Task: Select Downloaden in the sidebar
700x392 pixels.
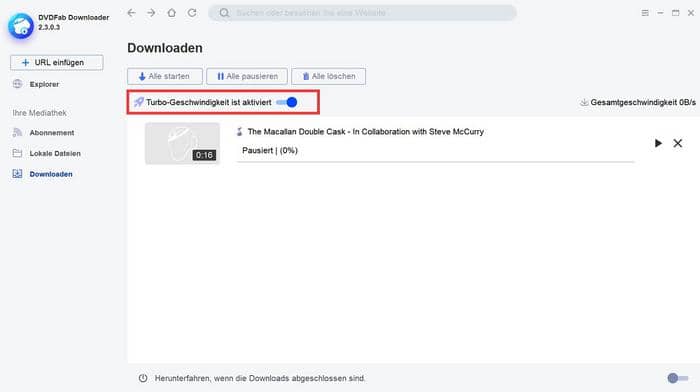Action: pos(42,174)
